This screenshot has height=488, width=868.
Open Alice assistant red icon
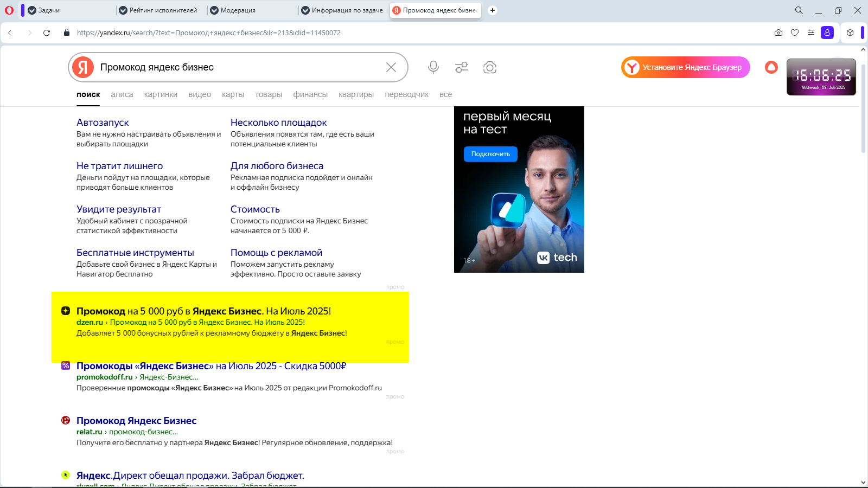click(771, 67)
